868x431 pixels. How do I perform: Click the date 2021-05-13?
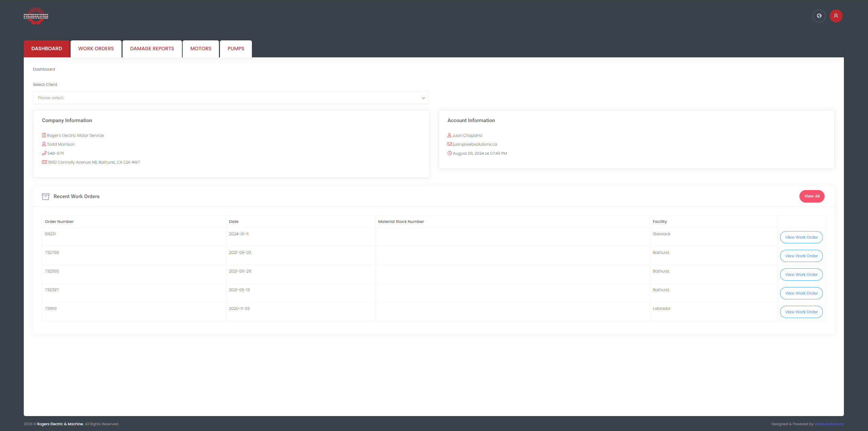pos(239,290)
